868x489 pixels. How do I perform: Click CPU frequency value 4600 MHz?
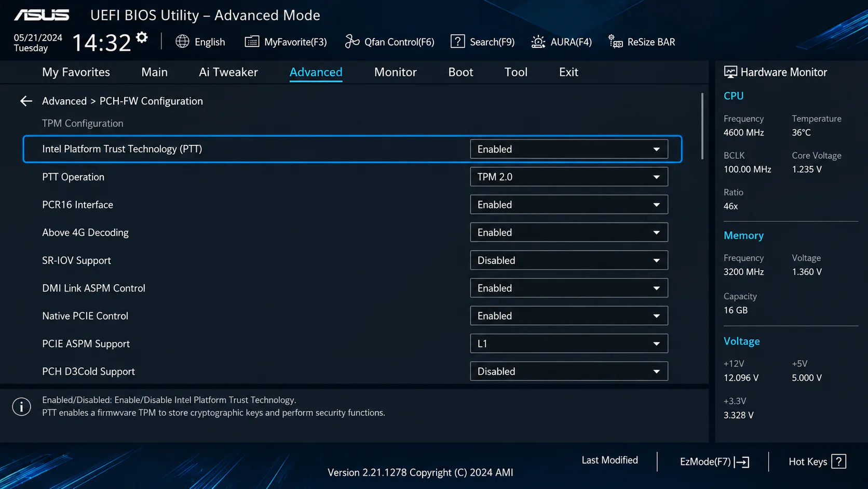[x=743, y=133]
